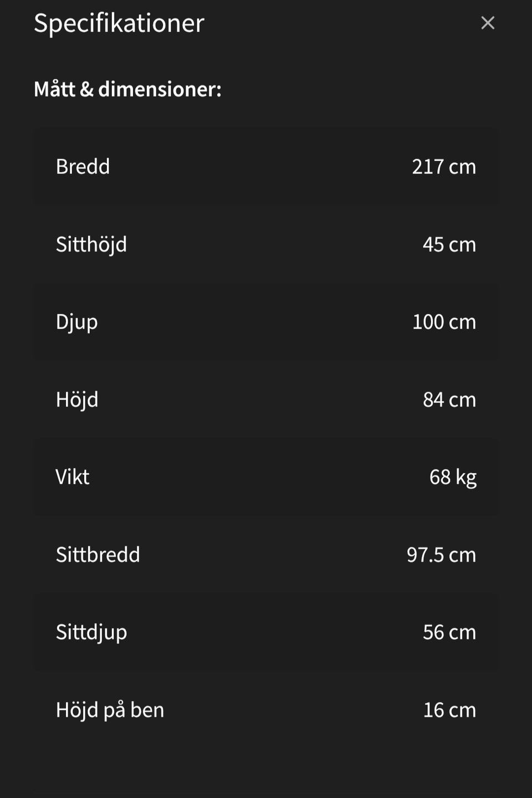Viewport: 532px width, 798px height.
Task: Select the Mått & dimensioner heading
Action: click(x=127, y=89)
